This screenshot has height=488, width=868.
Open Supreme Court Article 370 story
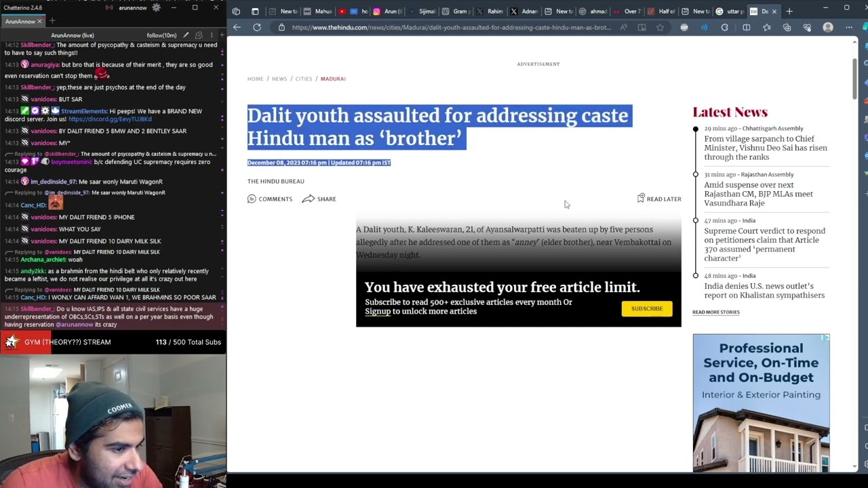tap(765, 244)
